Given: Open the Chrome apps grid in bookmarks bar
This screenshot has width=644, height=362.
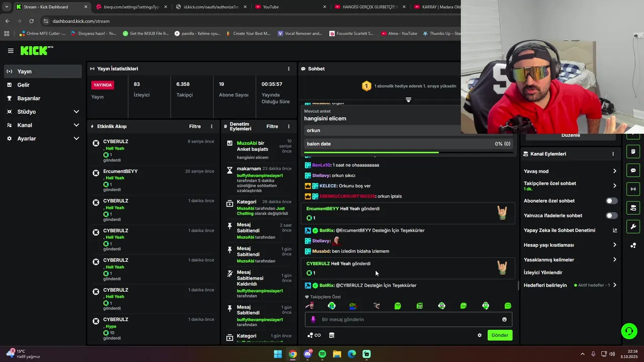Looking at the screenshot, I should pyautogui.click(x=7, y=34).
